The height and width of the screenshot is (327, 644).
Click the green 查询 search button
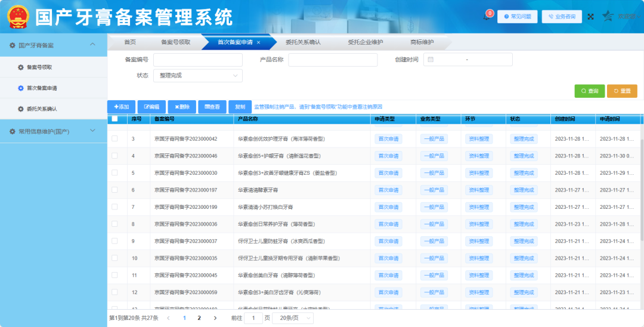click(x=589, y=91)
